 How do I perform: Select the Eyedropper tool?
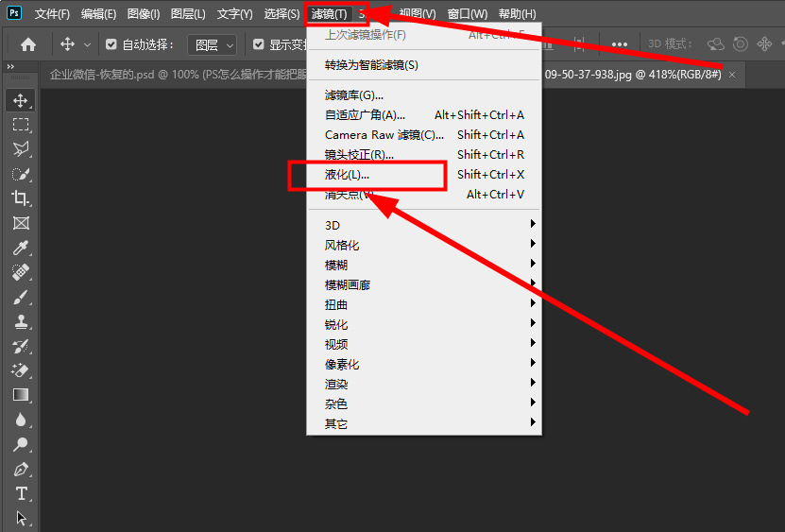(21, 248)
